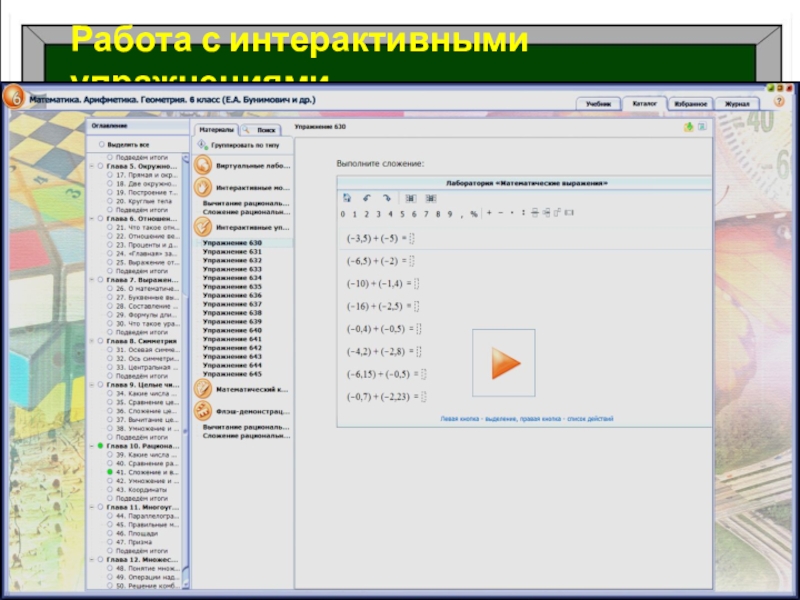Select radio for 20. Круглые тела
This screenshot has width=800, height=600.
coord(110,201)
